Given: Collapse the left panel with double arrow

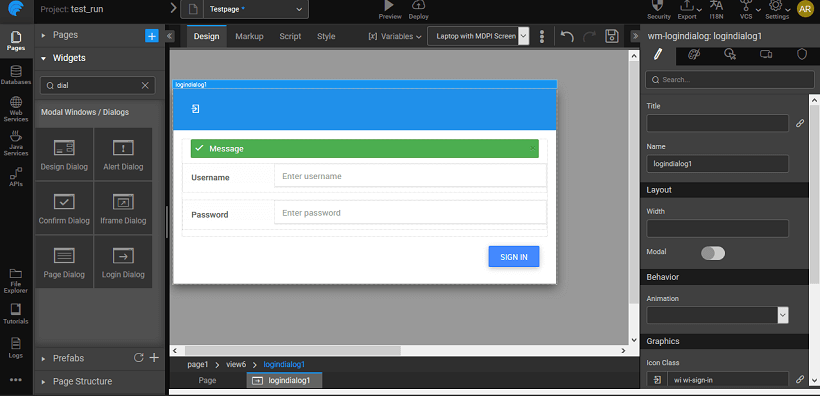Looking at the screenshot, I should click(x=169, y=36).
